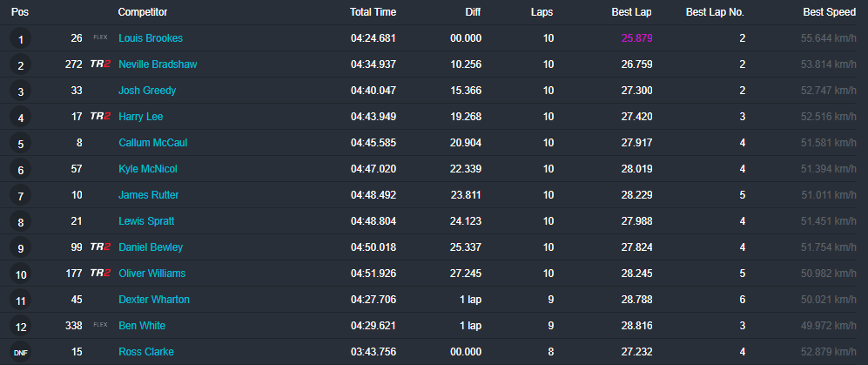The width and height of the screenshot is (868, 365).
Task: Click the TR2 logo beside Oliver Williams
Action: pos(100,274)
